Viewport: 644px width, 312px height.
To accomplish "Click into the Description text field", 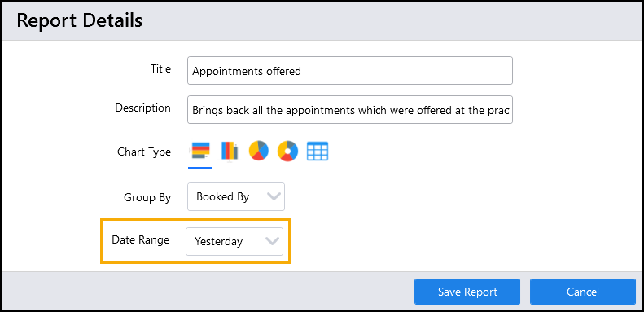I will [350, 110].
